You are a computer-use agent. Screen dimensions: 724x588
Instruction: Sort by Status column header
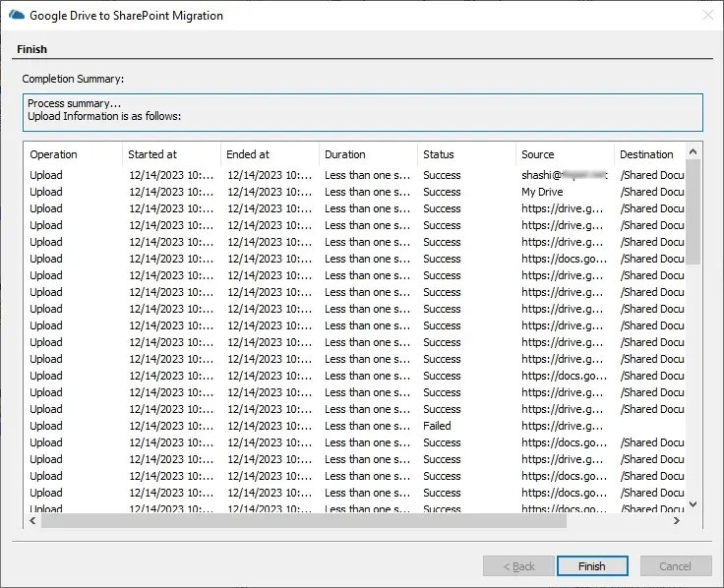click(x=466, y=154)
